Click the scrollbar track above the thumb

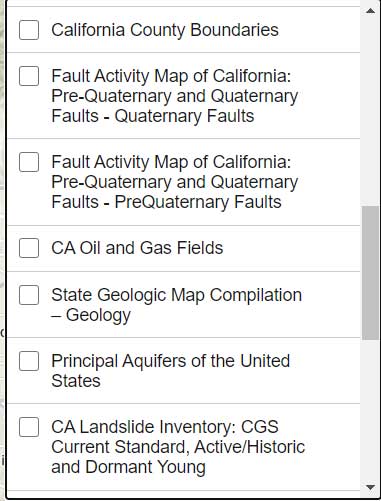click(370, 112)
